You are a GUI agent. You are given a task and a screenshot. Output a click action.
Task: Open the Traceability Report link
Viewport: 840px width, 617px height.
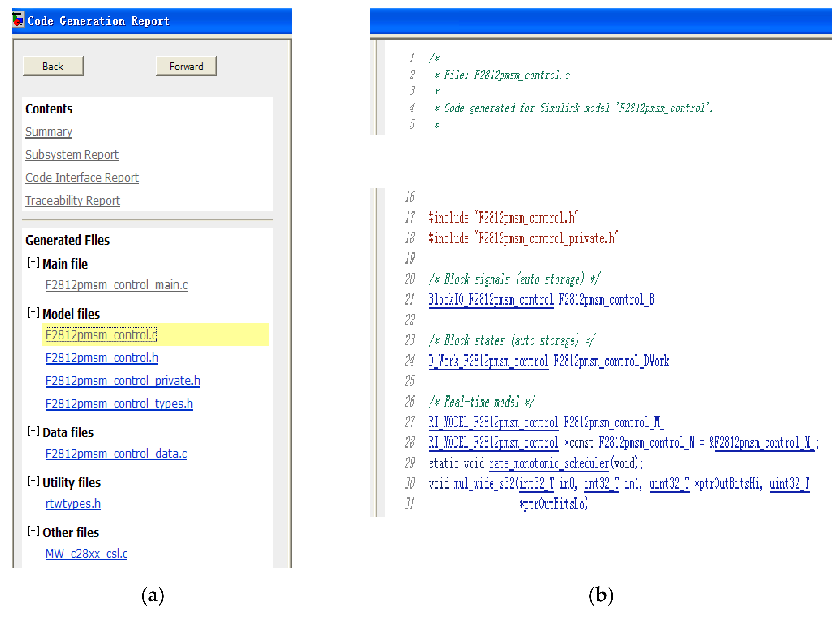(x=73, y=201)
